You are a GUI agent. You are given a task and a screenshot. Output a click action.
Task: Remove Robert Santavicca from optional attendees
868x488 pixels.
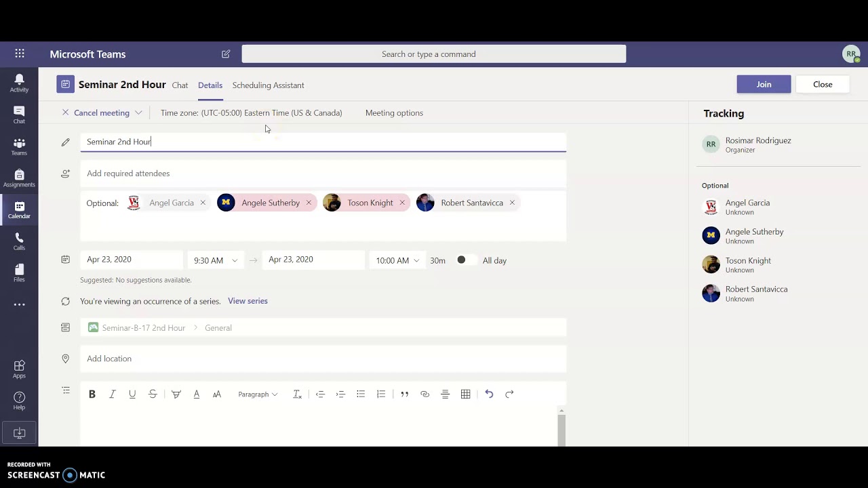[x=512, y=203]
